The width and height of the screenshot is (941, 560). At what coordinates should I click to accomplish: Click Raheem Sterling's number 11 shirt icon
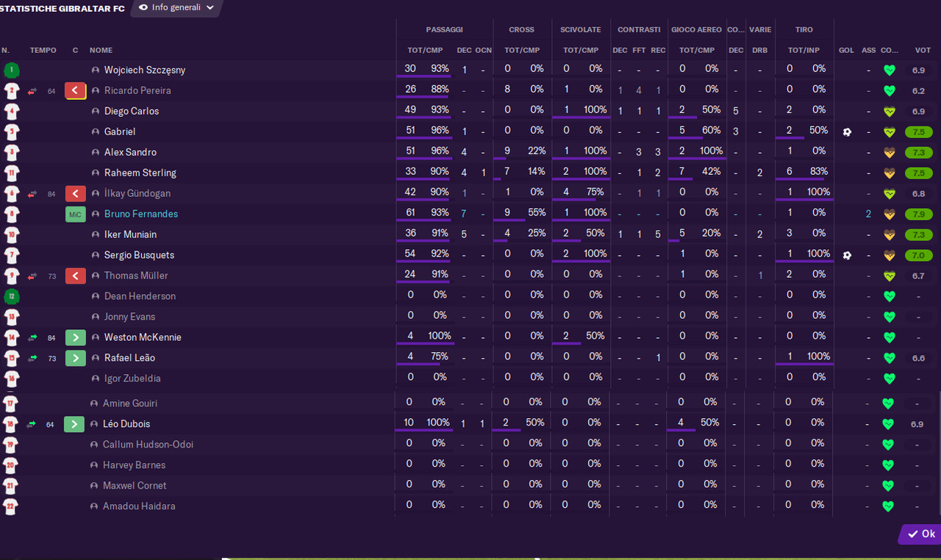tap(11, 173)
